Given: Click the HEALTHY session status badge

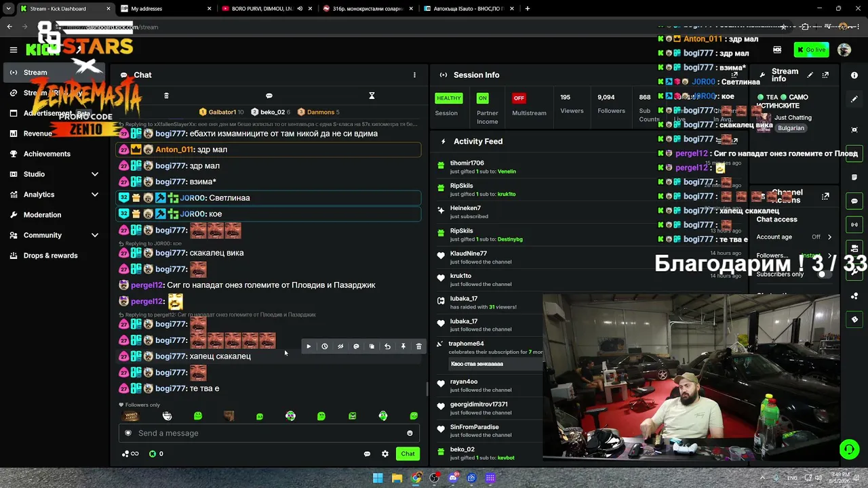Looking at the screenshot, I should point(449,98).
